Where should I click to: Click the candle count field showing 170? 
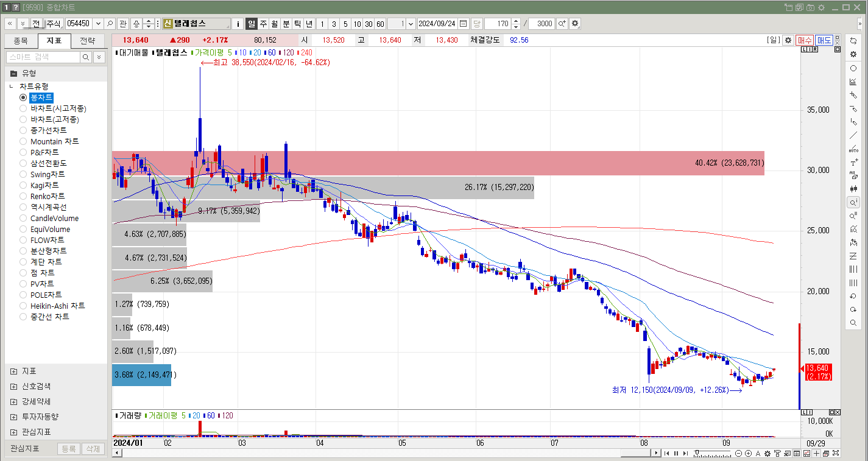[498, 24]
